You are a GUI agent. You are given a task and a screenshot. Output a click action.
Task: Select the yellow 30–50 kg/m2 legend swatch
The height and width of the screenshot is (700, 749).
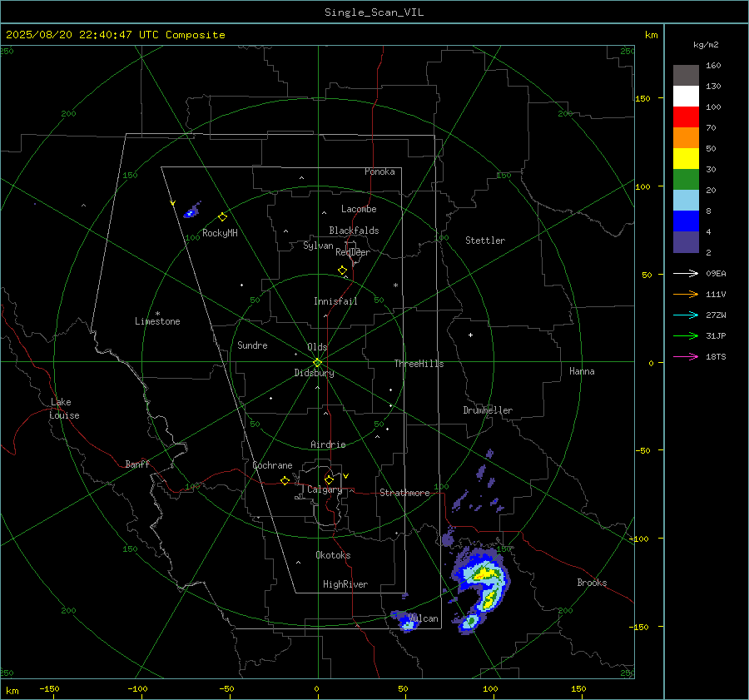[x=686, y=159]
